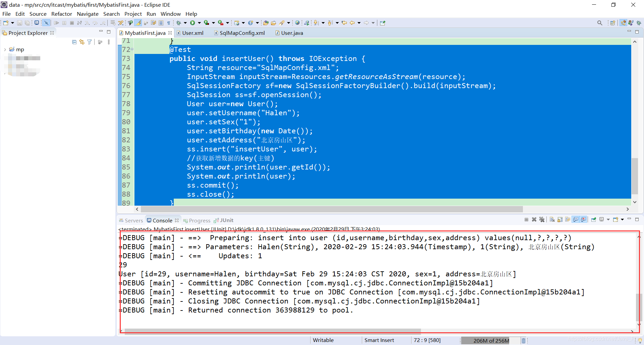Click the Save icon in the toolbar
This screenshot has width=644, height=345.
point(19,23)
